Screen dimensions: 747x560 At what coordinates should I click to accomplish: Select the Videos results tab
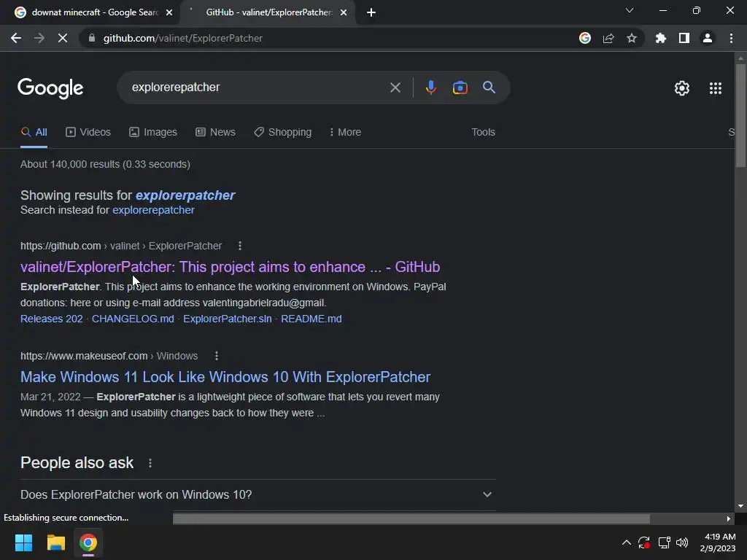pos(88,132)
